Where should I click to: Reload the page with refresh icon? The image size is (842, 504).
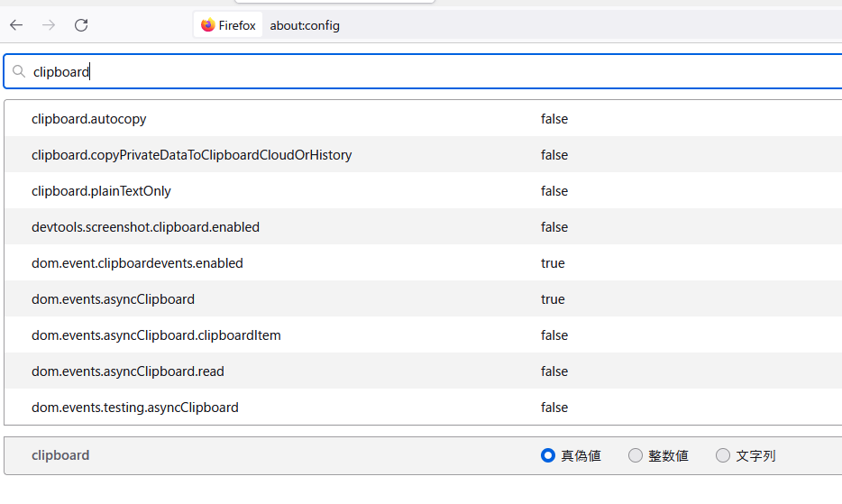(81, 24)
